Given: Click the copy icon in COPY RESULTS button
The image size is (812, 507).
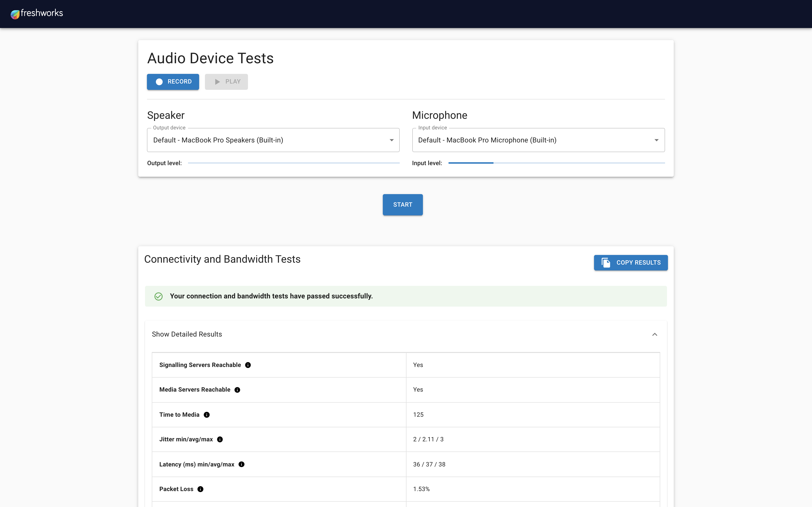Looking at the screenshot, I should 606,263.
